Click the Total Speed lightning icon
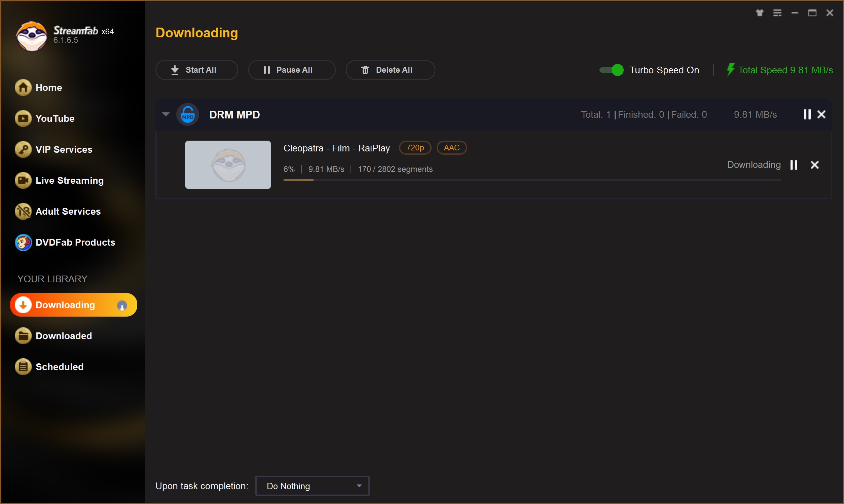This screenshot has width=844, height=504. point(731,70)
